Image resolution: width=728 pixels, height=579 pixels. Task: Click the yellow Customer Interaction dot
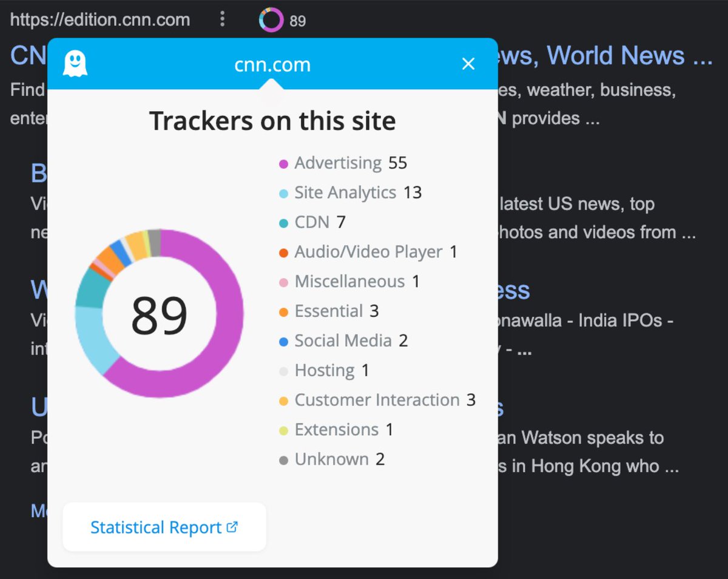[283, 401]
